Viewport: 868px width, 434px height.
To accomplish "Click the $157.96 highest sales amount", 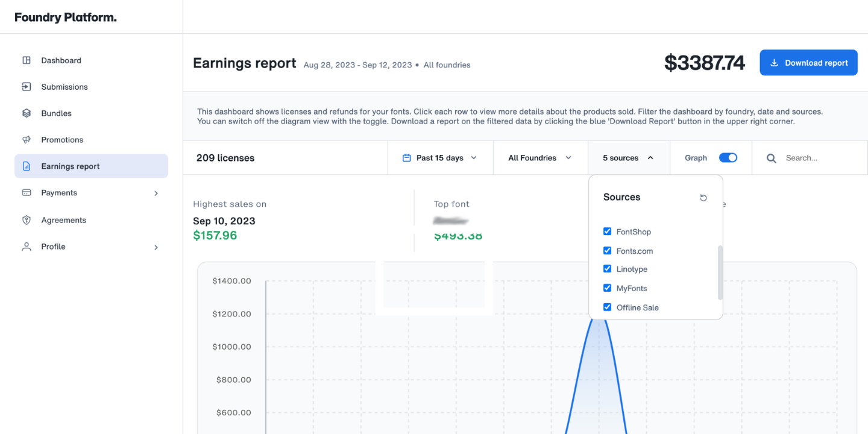I will [x=215, y=235].
